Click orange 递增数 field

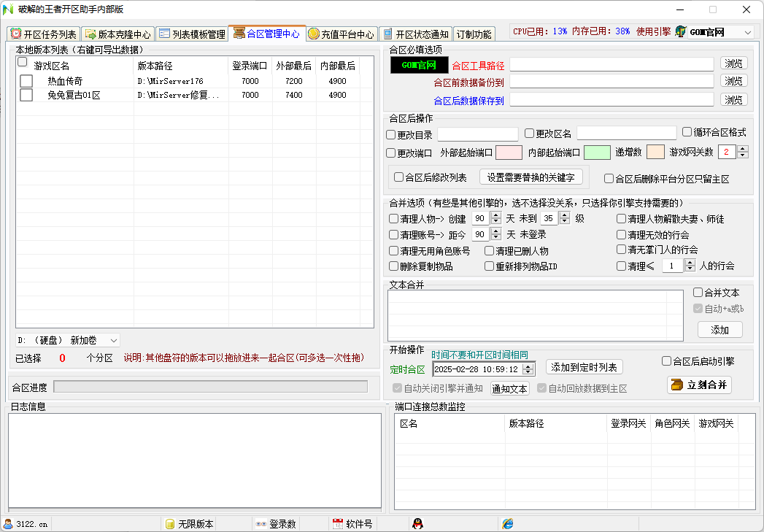point(655,153)
